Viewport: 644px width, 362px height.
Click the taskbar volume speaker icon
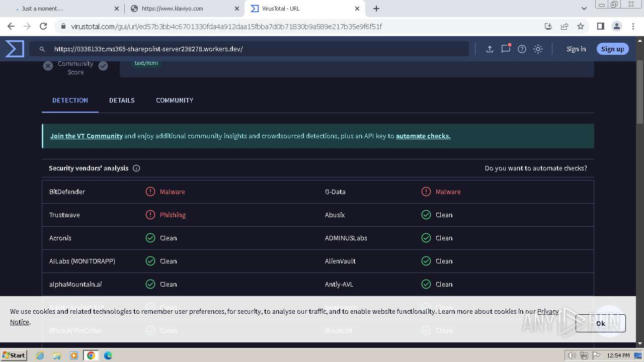(x=572, y=355)
